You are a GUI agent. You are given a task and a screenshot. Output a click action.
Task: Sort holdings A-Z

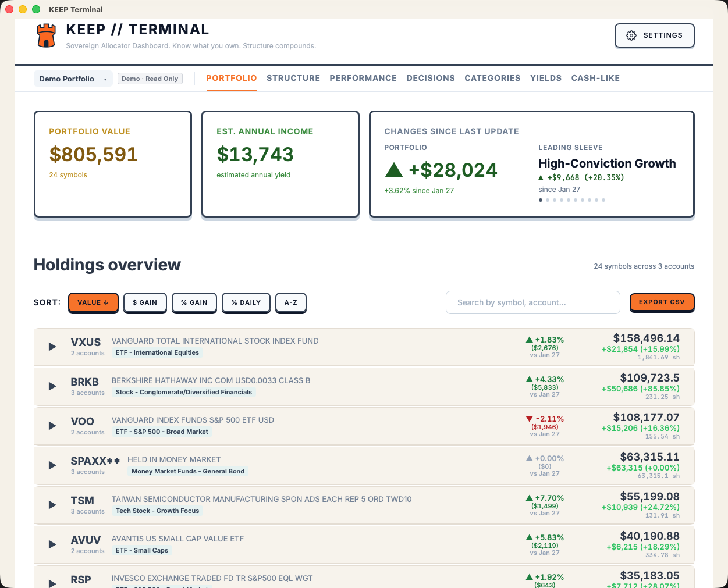click(291, 302)
